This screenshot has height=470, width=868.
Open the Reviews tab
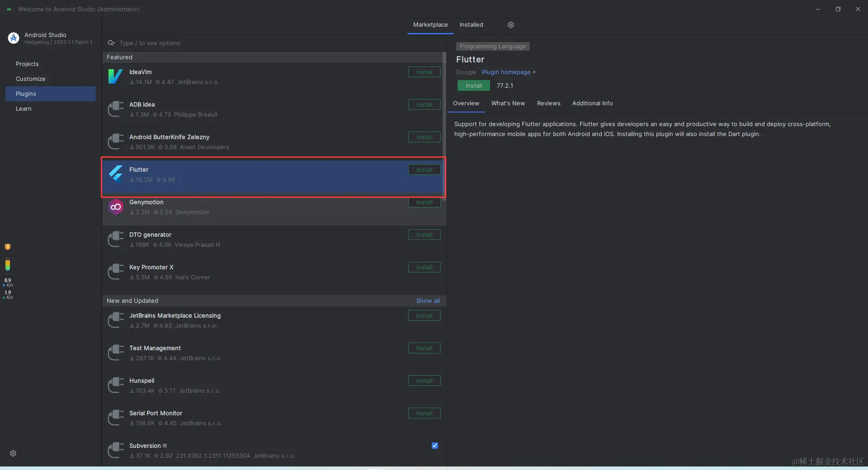pyautogui.click(x=549, y=103)
